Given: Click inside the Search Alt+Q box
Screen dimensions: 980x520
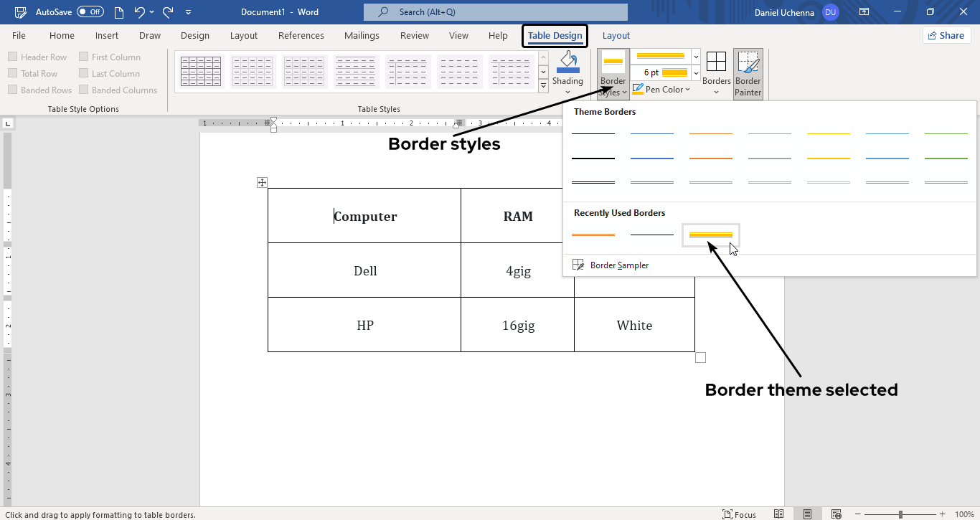Looking at the screenshot, I should pyautogui.click(x=495, y=11).
